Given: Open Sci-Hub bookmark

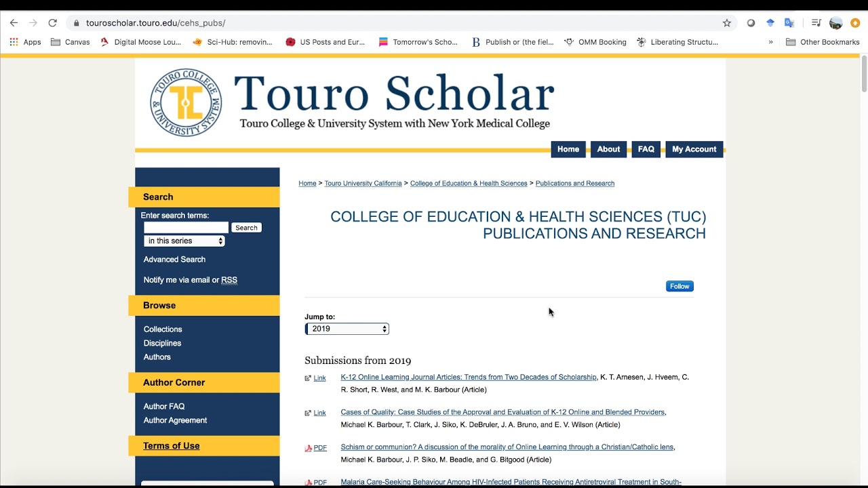Looking at the screenshot, I should (233, 42).
